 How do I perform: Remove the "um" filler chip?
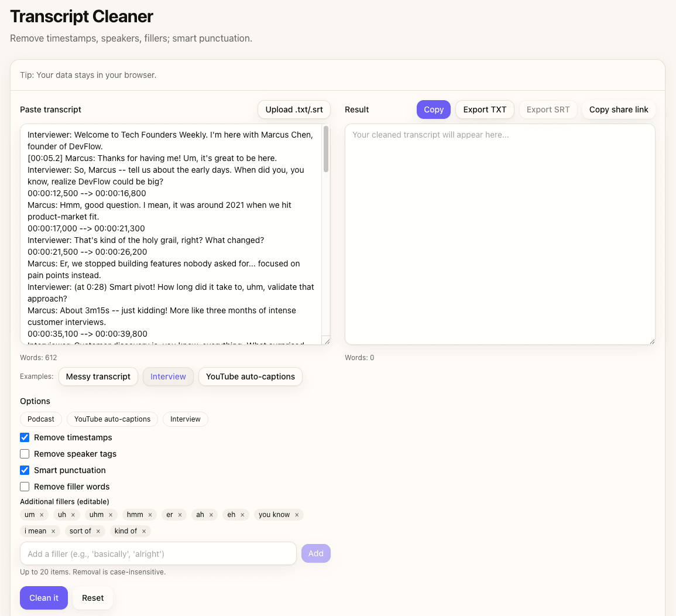pyautogui.click(x=42, y=514)
